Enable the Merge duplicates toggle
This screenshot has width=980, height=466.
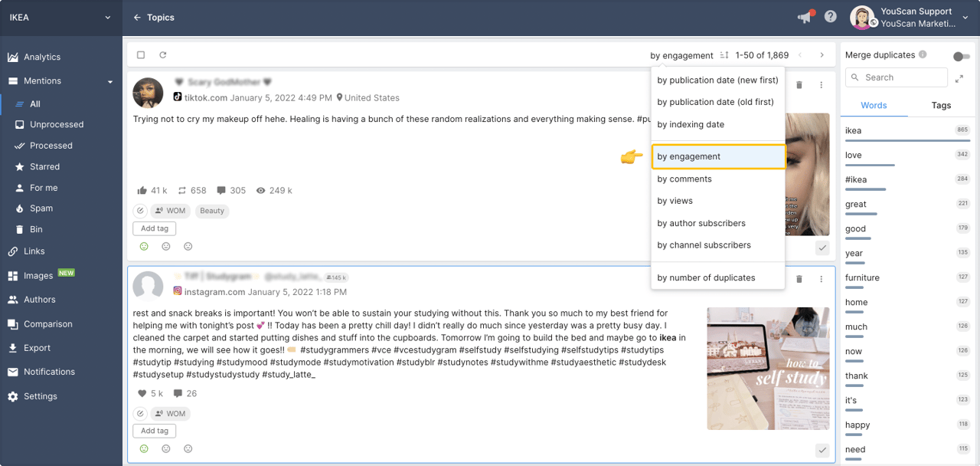[x=963, y=56]
